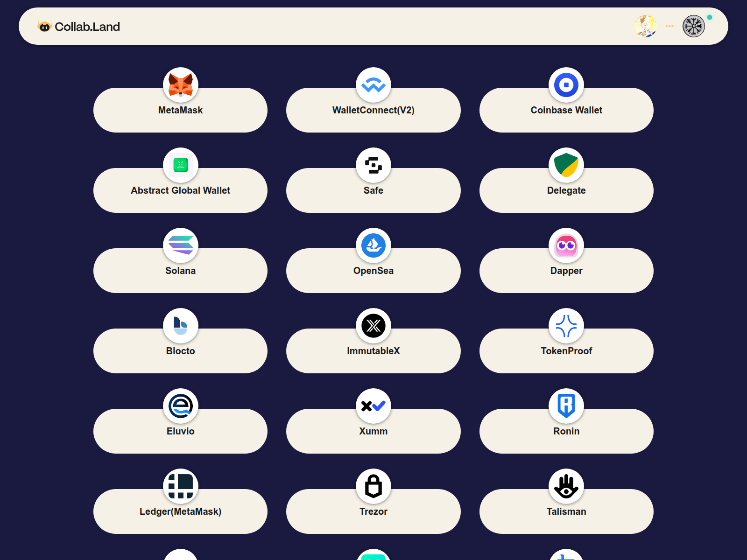Click the Safe pixelated logo icon
Screen dimensions: 747x560
[x=373, y=165]
